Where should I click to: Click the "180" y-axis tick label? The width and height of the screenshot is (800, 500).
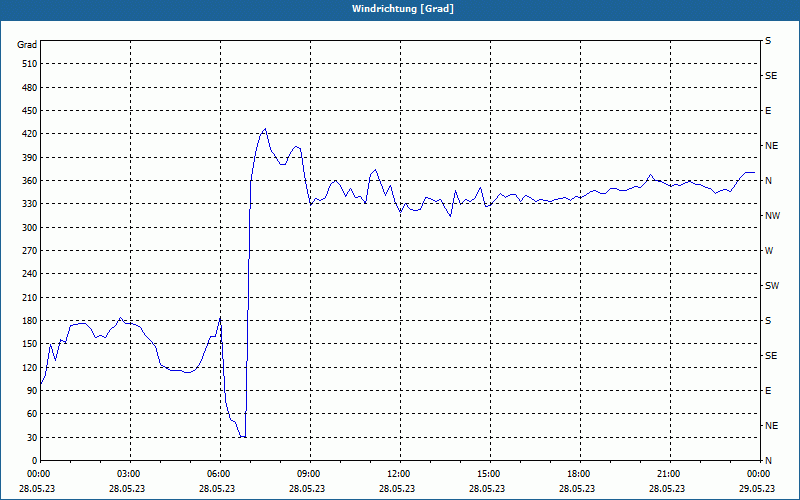pos(30,321)
